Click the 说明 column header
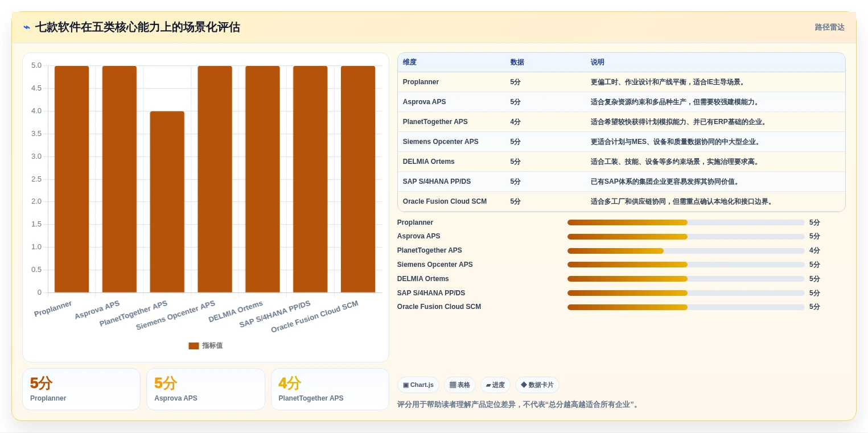This screenshot has height=433, width=868. [597, 63]
